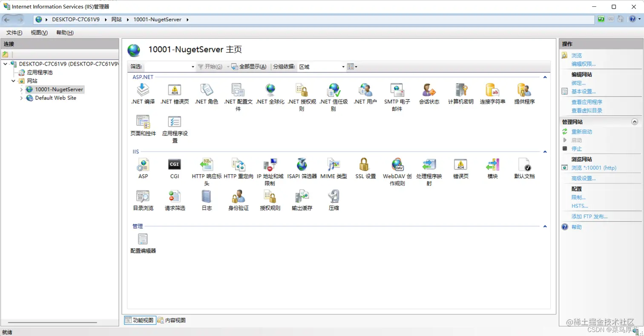Collapse the 网站 tree node
Viewport: 644px width, 336px height.
(x=13, y=81)
